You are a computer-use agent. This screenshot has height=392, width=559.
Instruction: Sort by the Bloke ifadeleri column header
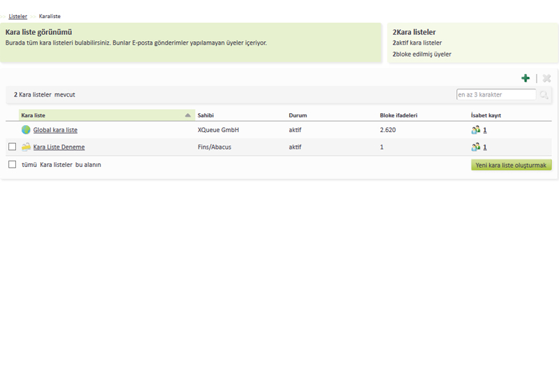[x=398, y=115]
